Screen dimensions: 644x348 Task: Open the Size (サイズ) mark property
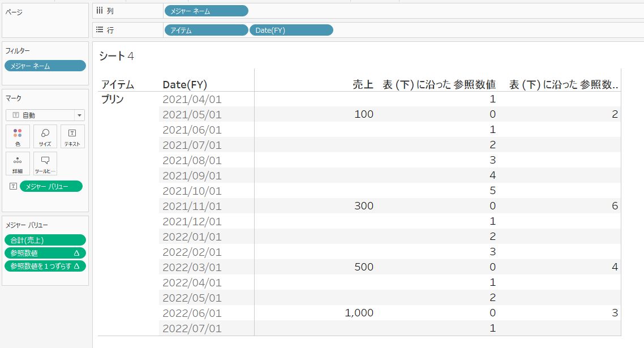45,136
